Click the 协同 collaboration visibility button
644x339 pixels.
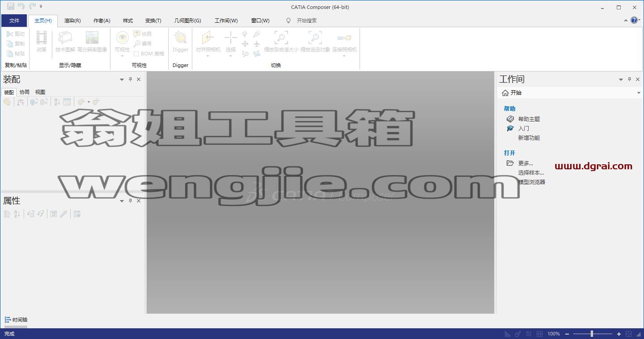tap(143, 34)
